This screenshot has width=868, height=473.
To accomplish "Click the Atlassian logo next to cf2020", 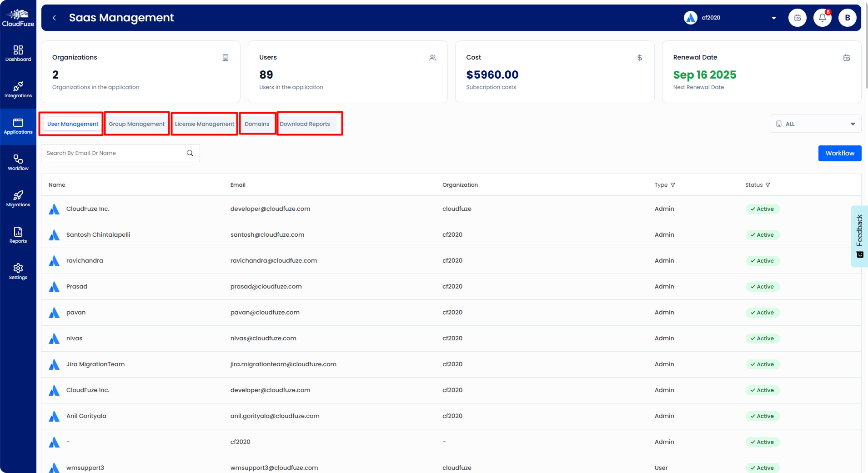I will click(691, 18).
